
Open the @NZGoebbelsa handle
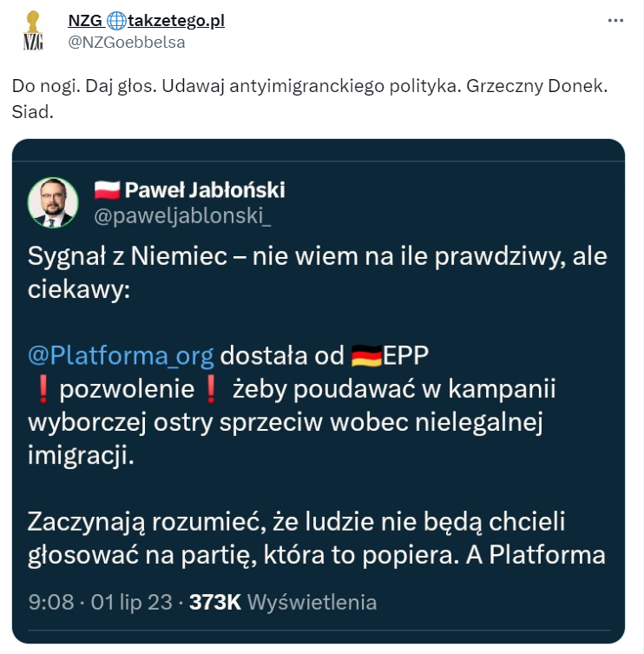126,42
